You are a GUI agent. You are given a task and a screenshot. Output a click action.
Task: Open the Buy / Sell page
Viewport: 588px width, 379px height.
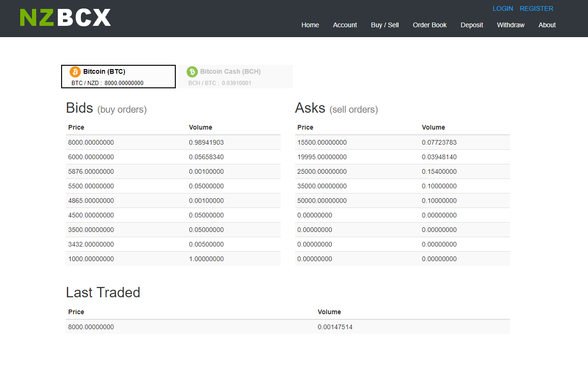point(385,25)
